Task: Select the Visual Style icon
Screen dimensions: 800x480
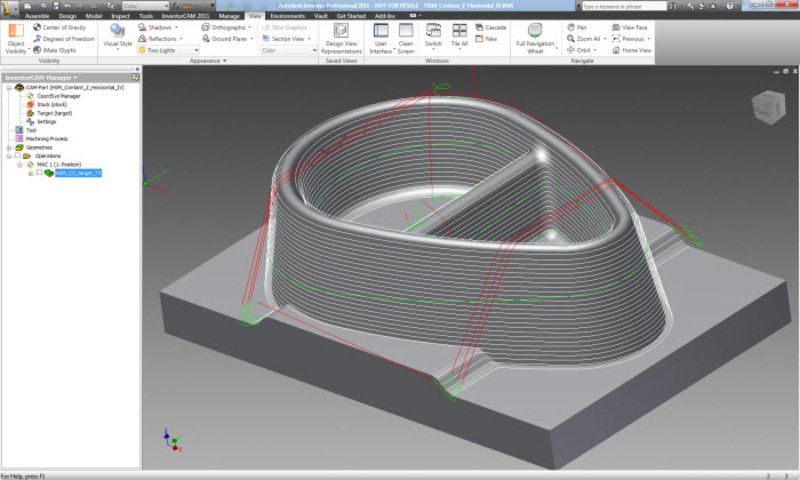Action: pos(117,32)
